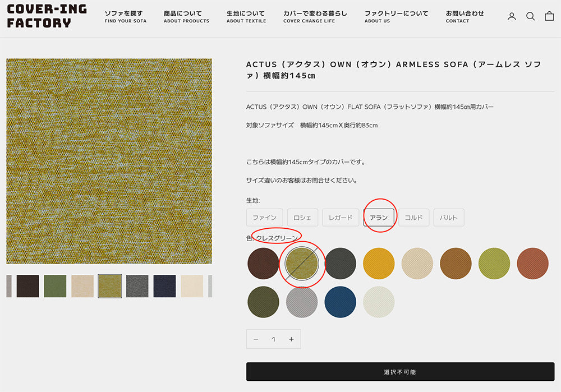Choose the レガード fabric option
The height and width of the screenshot is (392, 561).
[x=341, y=218]
